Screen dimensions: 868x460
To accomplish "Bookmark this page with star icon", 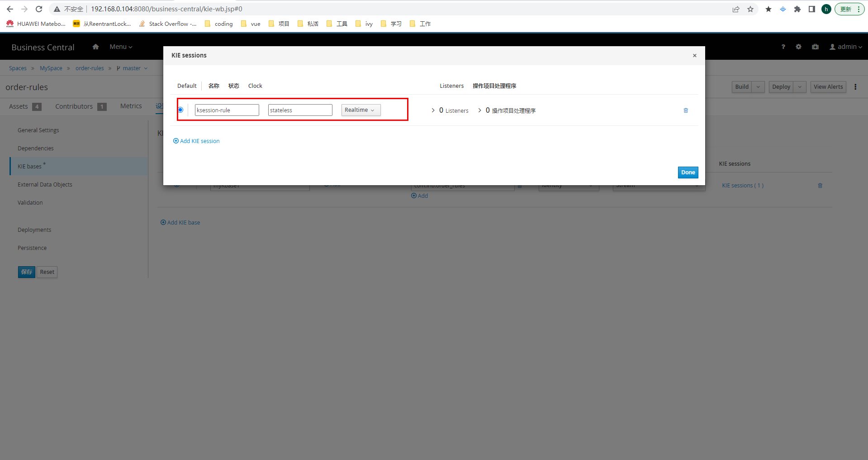I will (750, 9).
